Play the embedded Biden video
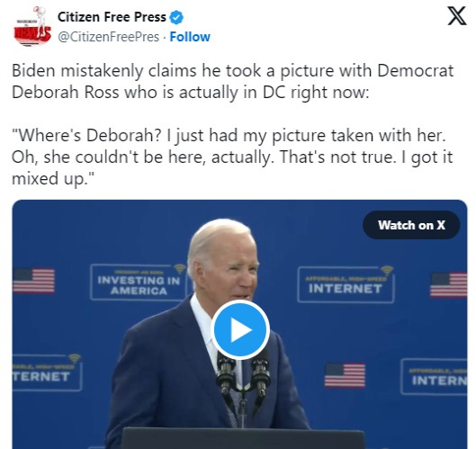This screenshot has height=449, width=476. click(x=240, y=329)
